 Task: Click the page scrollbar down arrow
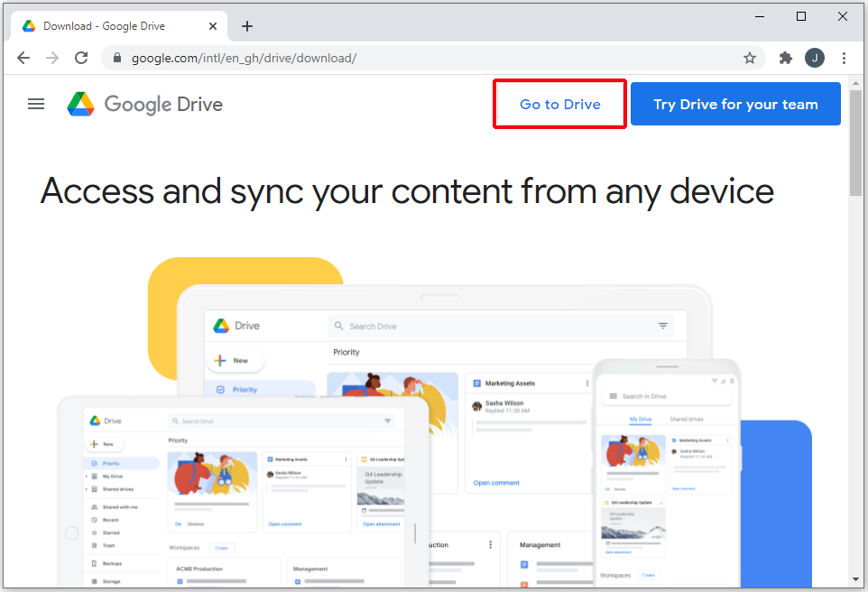click(856, 579)
